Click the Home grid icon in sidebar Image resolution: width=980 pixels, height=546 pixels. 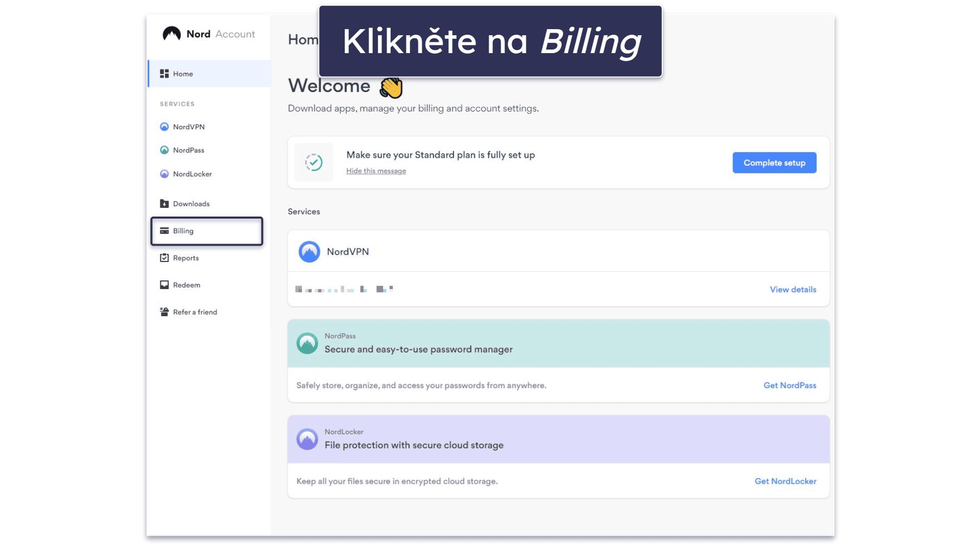[164, 74]
